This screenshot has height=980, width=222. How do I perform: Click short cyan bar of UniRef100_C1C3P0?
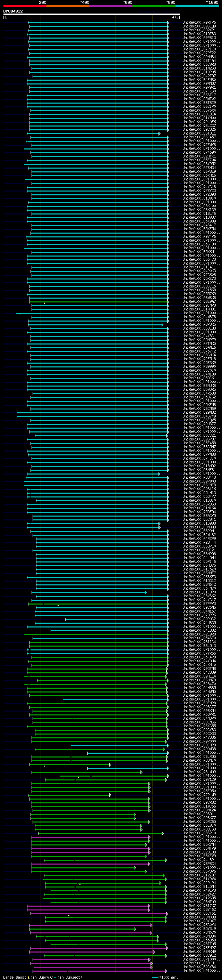tap(89, 592)
